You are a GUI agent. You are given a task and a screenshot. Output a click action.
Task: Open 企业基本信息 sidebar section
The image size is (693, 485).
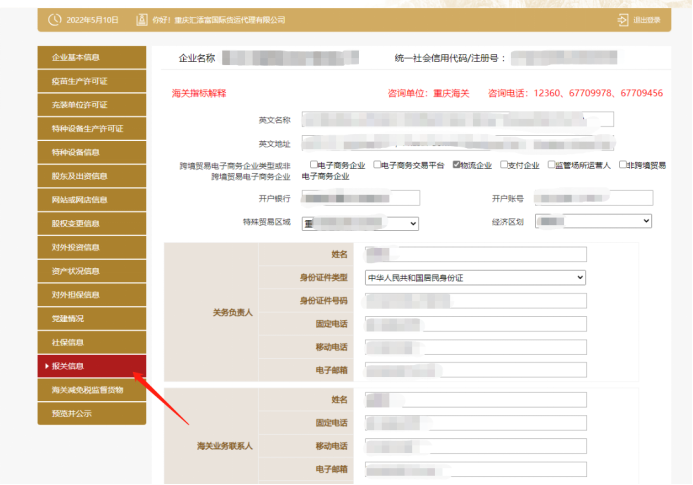(92, 57)
